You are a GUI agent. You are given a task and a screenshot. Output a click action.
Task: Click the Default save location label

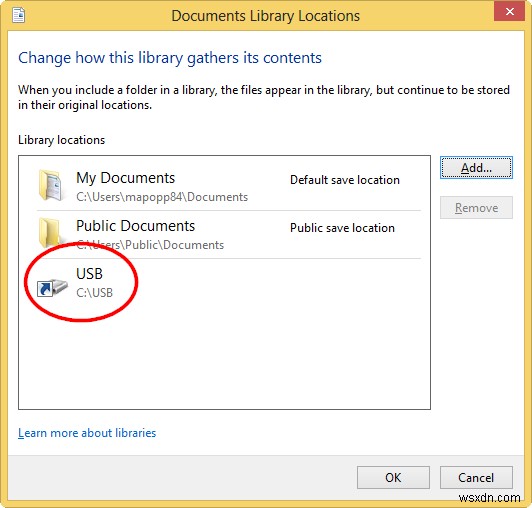[345, 180]
